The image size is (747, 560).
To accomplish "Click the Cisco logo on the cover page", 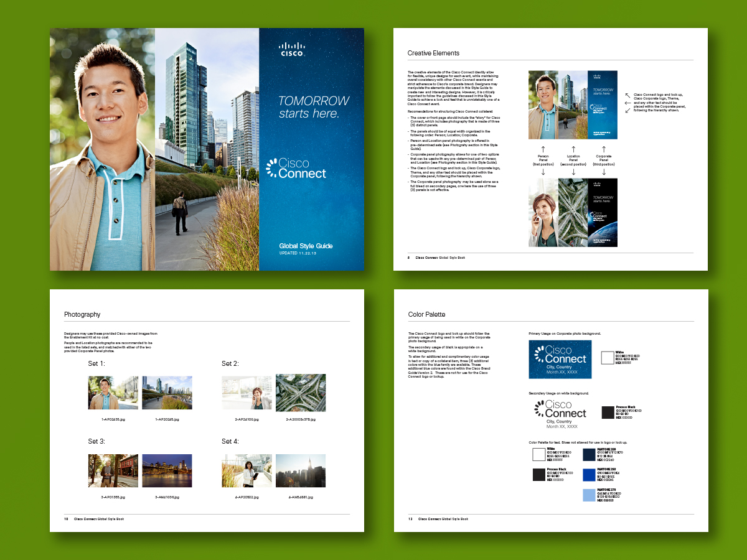I will [292, 49].
